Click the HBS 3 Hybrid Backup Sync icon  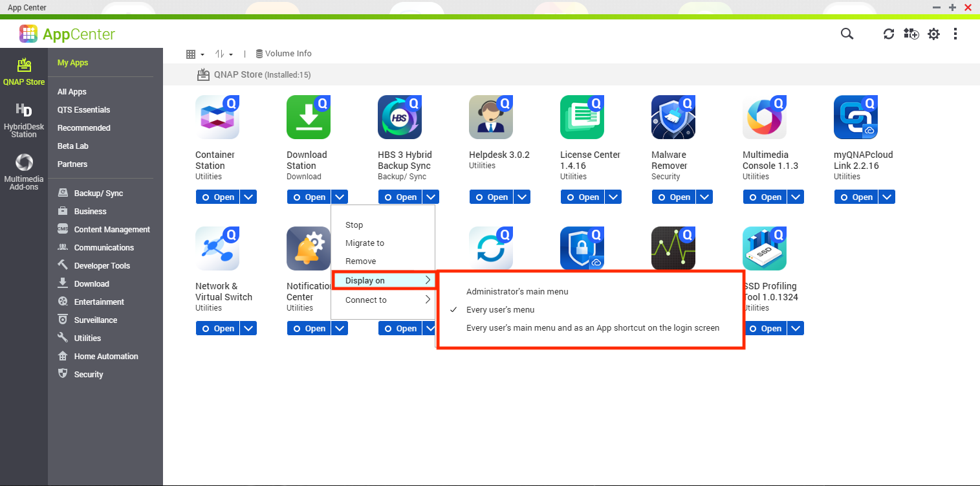(x=400, y=117)
